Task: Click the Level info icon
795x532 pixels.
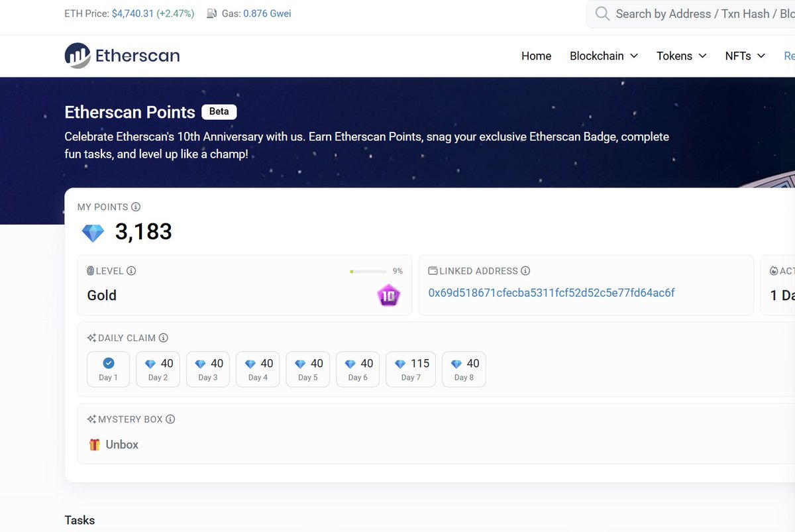Action: [131, 271]
